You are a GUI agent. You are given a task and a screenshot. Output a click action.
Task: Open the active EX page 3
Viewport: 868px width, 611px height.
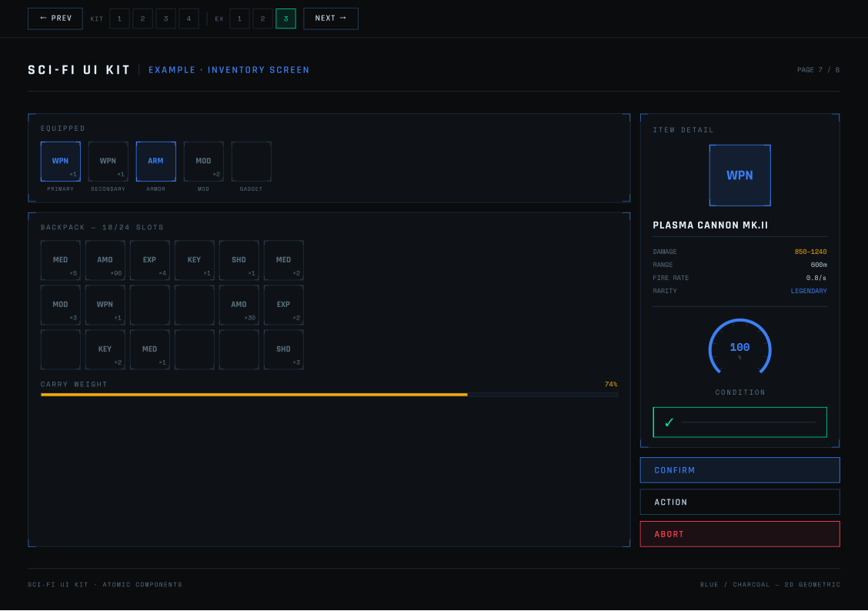coord(285,18)
